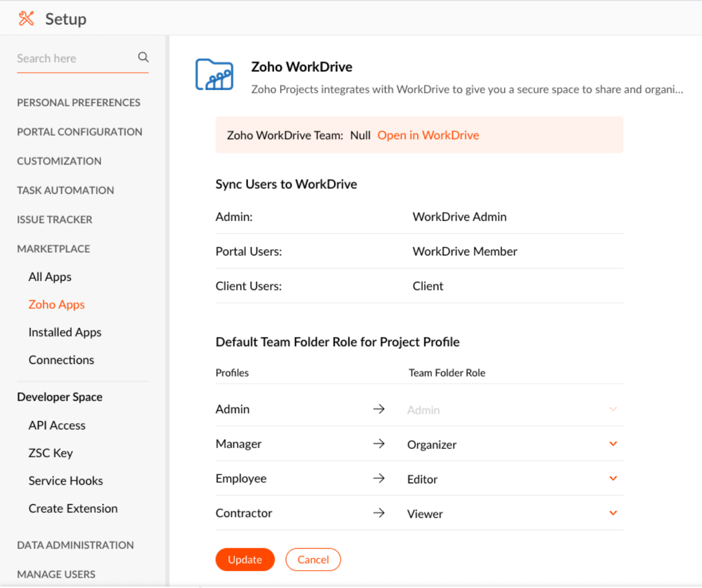Click the Update button
Screen dimensions: 702x588
point(245,559)
